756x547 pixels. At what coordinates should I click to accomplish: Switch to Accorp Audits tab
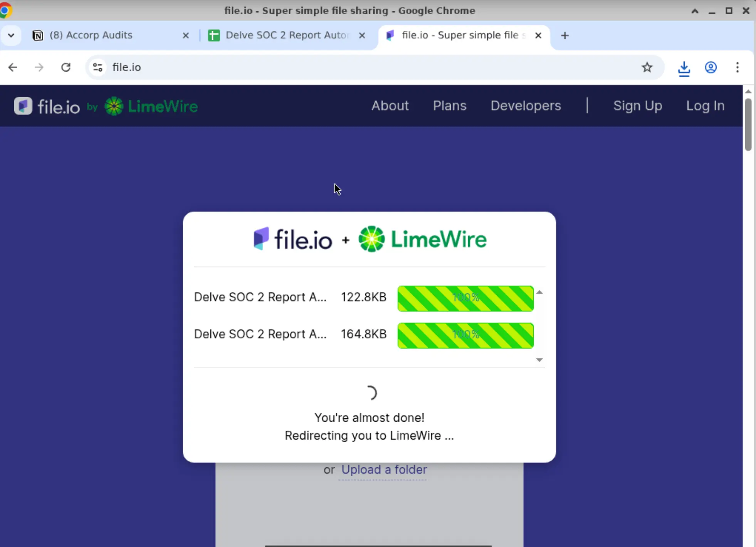coord(91,35)
